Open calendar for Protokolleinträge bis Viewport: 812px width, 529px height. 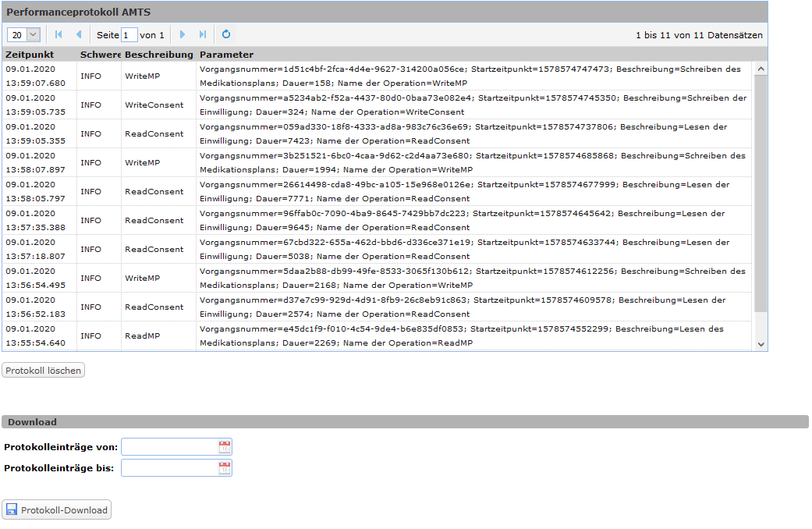point(225,468)
